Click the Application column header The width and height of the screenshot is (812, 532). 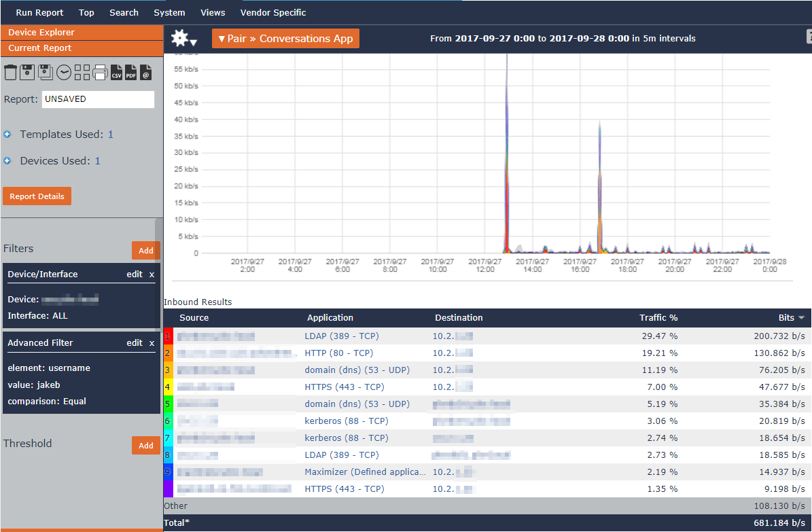(x=330, y=318)
